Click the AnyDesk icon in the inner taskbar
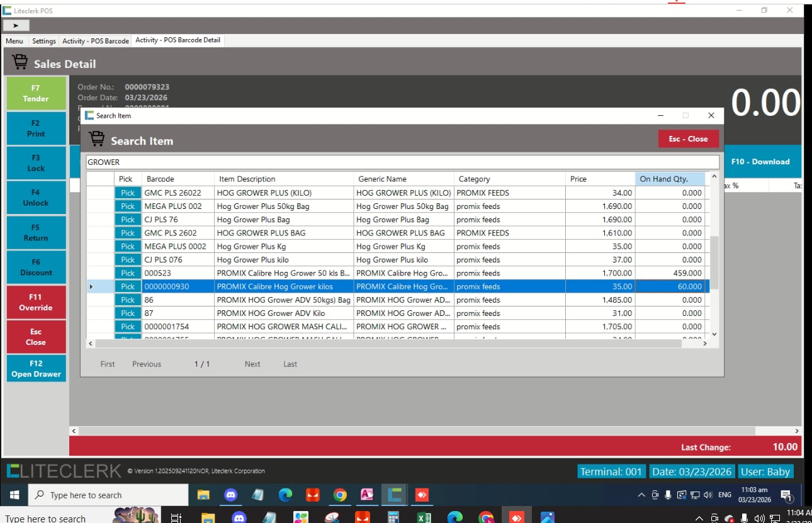Screen dimensions: 812x523 [x=422, y=495]
